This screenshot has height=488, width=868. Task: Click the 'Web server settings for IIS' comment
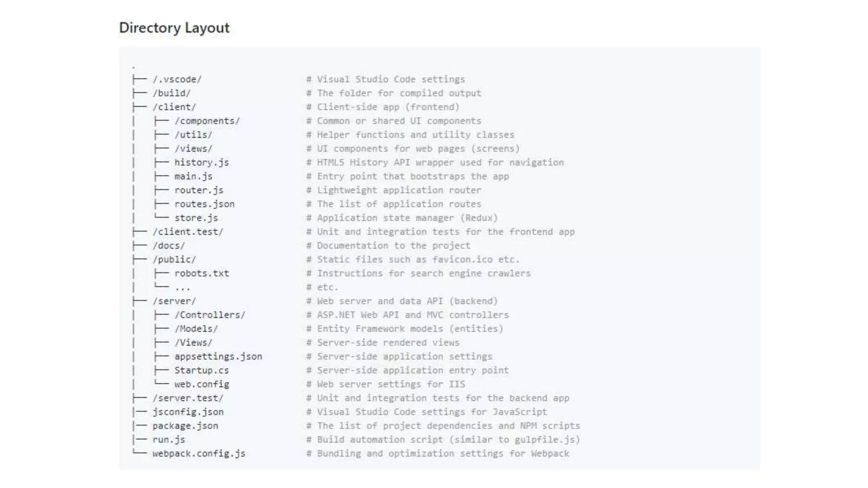(x=391, y=384)
